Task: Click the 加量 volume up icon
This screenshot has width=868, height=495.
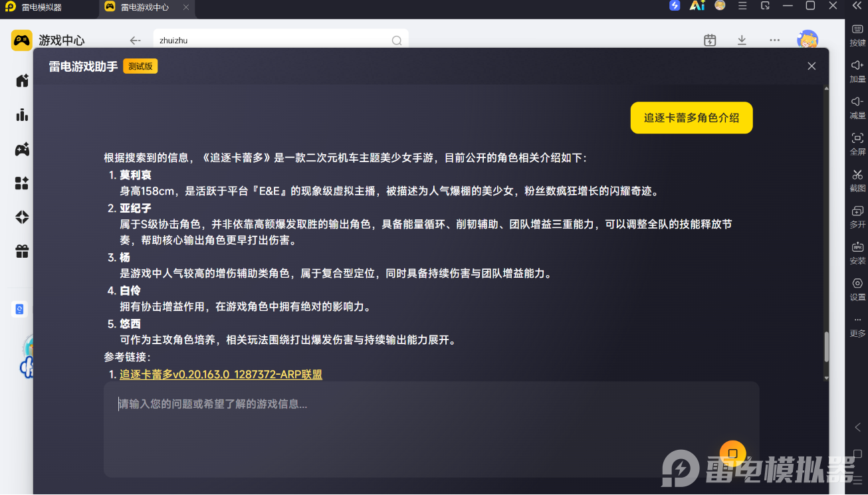Action: (857, 65)
